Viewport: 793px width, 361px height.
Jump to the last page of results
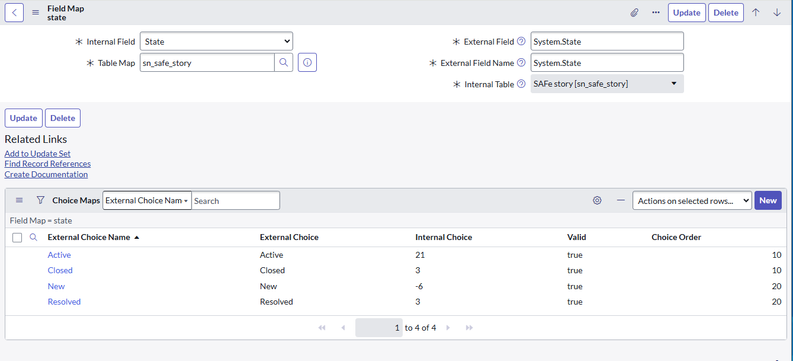pos(469,328)
